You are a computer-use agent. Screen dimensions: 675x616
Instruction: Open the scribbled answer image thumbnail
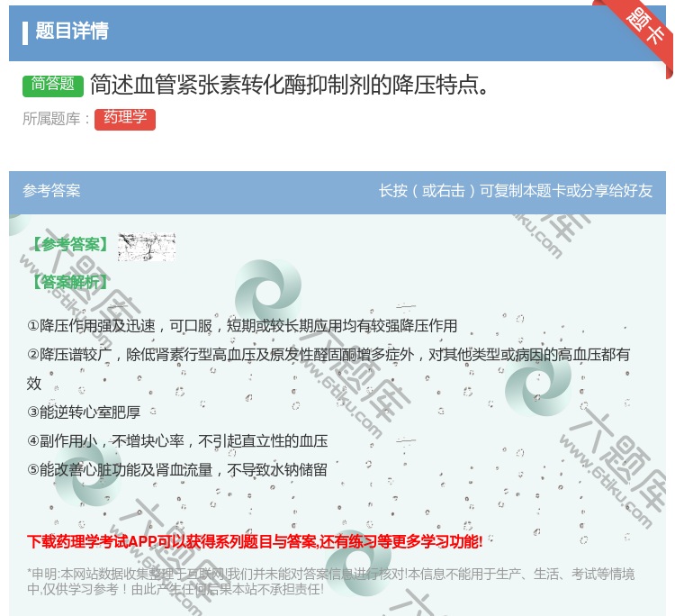click(147, 247)
